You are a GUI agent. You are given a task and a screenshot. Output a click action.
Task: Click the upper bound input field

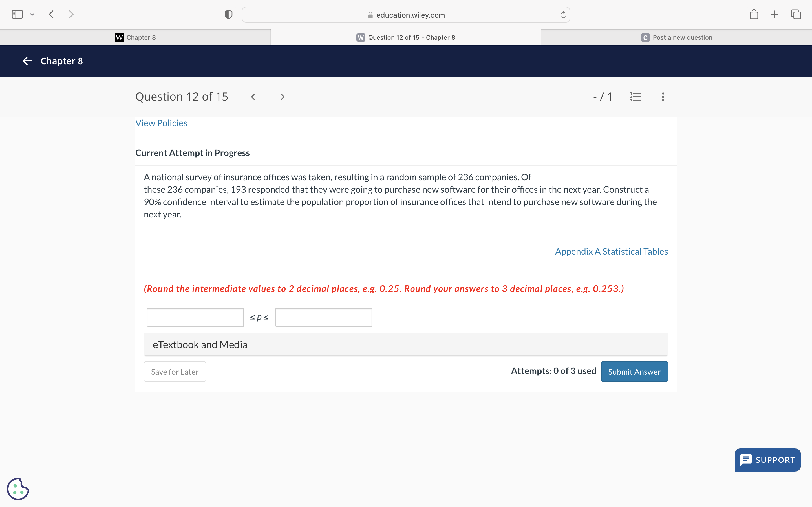click(323, 317)
